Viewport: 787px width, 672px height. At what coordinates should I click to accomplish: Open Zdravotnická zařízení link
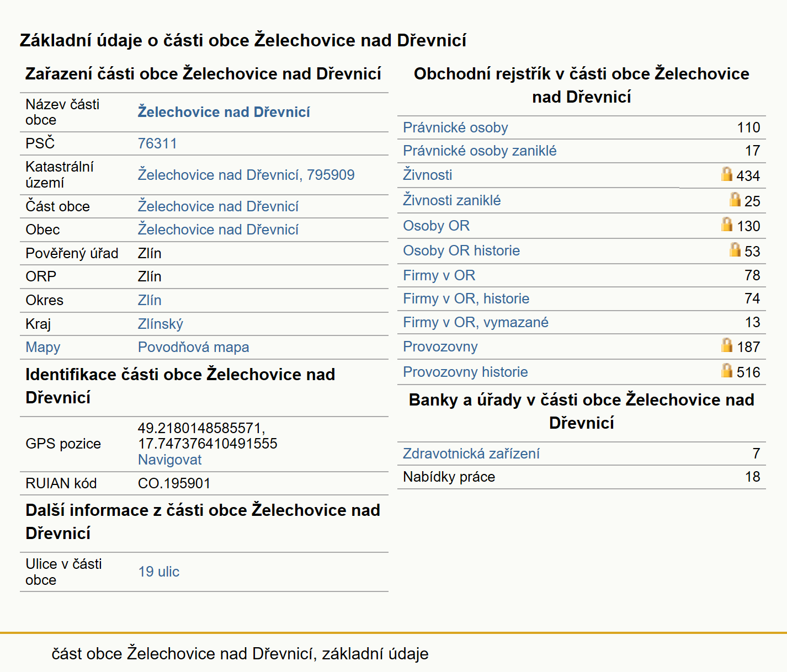coord(471,454)
